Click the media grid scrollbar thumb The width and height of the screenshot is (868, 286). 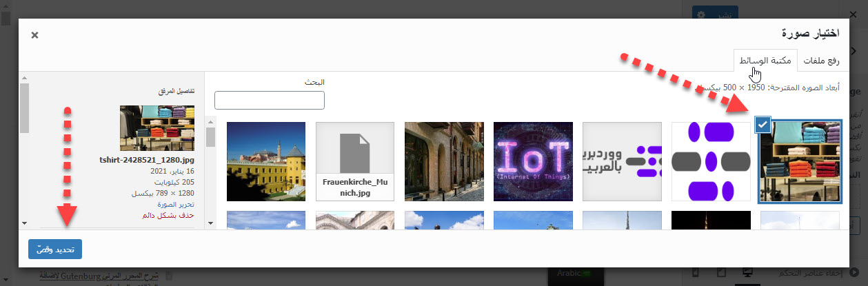pos(210,138)
